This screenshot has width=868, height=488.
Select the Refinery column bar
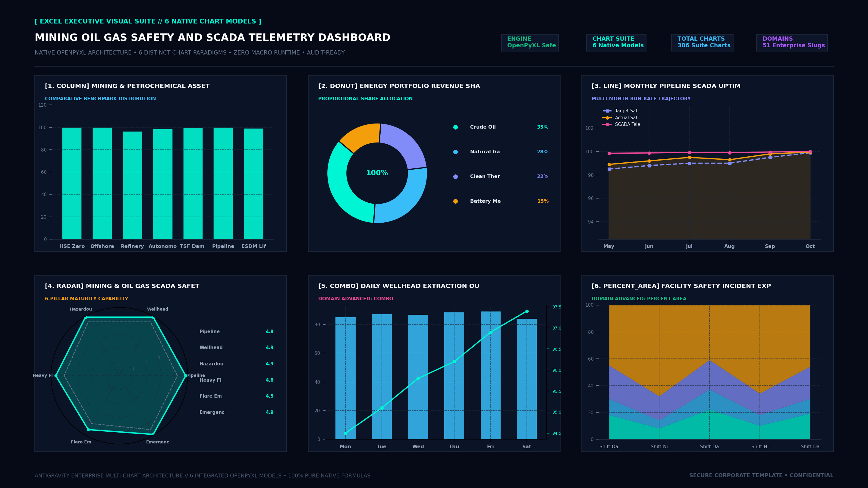coord(132,185)
